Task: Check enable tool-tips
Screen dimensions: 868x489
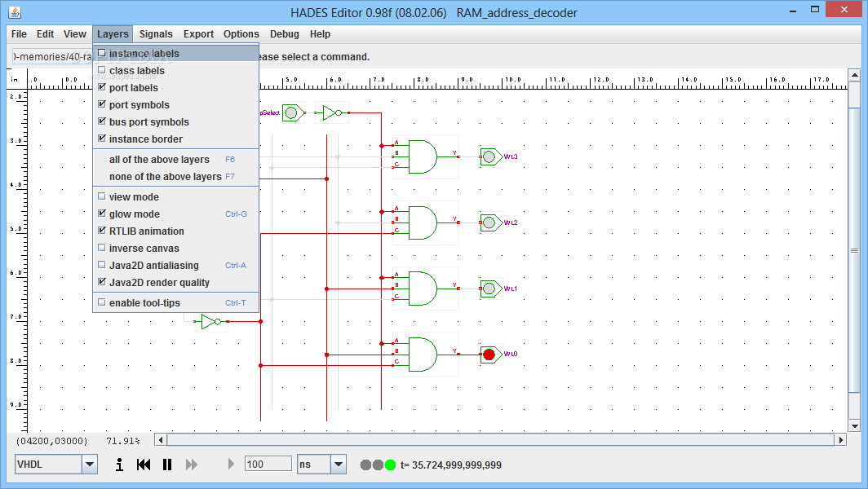Action: 175,303
